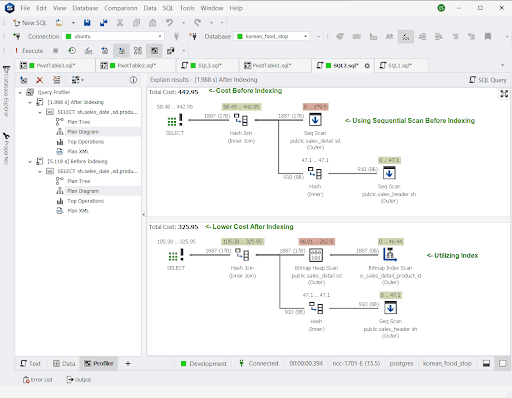Open the Error List panel
Viewport: 512px width, 398px height.
click(x=38, y=380)
